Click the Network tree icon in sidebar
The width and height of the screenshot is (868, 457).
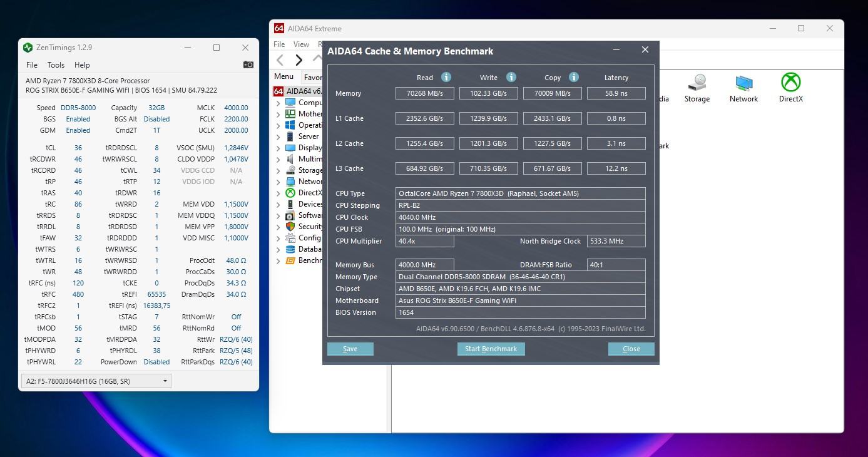(x=290, y=182)
